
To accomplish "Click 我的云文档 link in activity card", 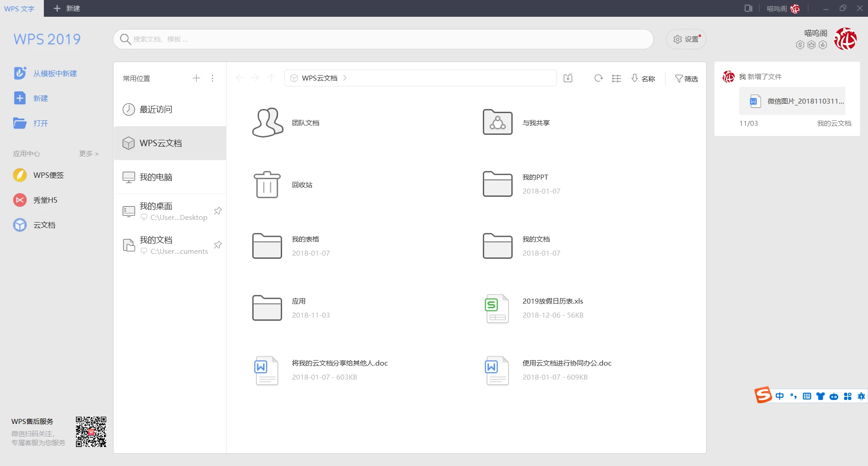I will (834, 123).
